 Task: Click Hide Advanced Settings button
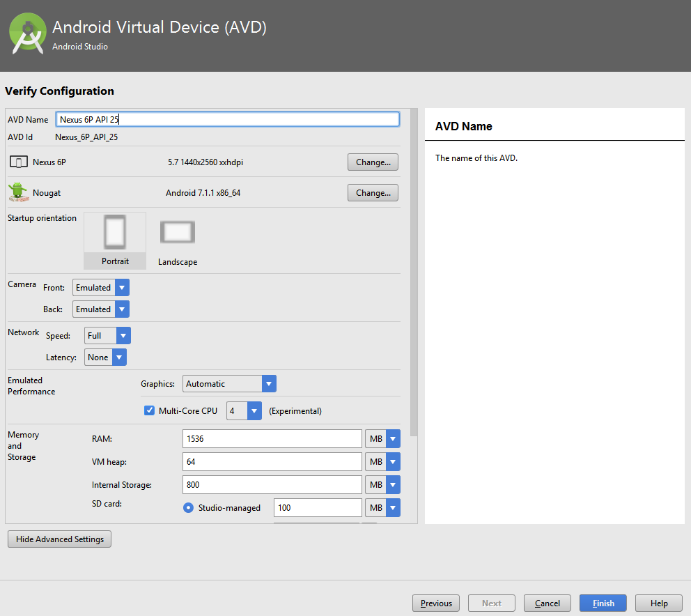(59, 539)
